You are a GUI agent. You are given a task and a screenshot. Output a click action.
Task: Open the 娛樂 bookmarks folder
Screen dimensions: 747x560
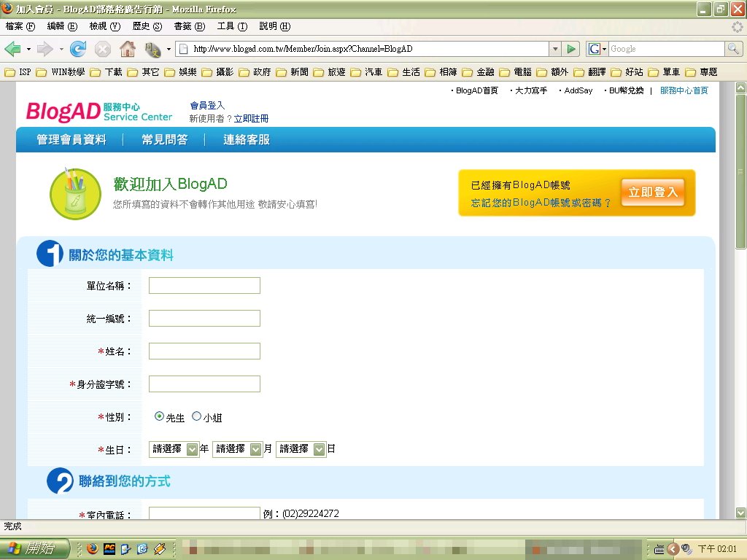pyautogui.click(x=181, y=72)
